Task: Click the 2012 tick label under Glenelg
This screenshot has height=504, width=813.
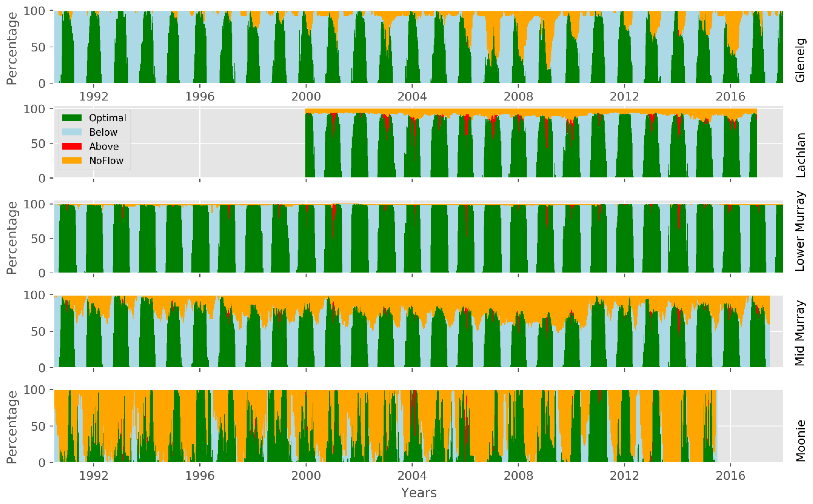Action: pos(624,97)
